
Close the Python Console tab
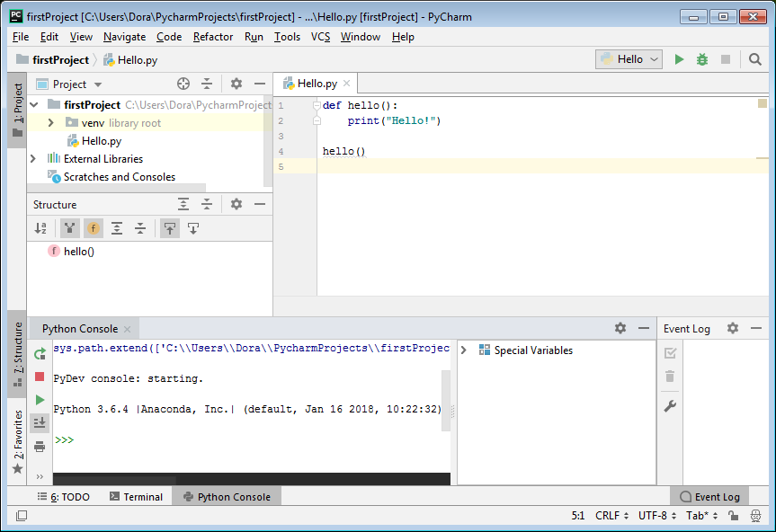(127, 329)
